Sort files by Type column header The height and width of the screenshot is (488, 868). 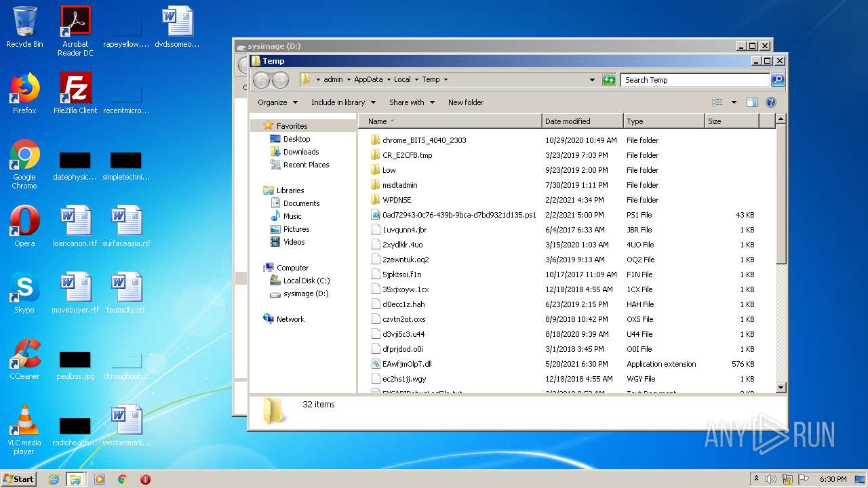coord(664,121)
